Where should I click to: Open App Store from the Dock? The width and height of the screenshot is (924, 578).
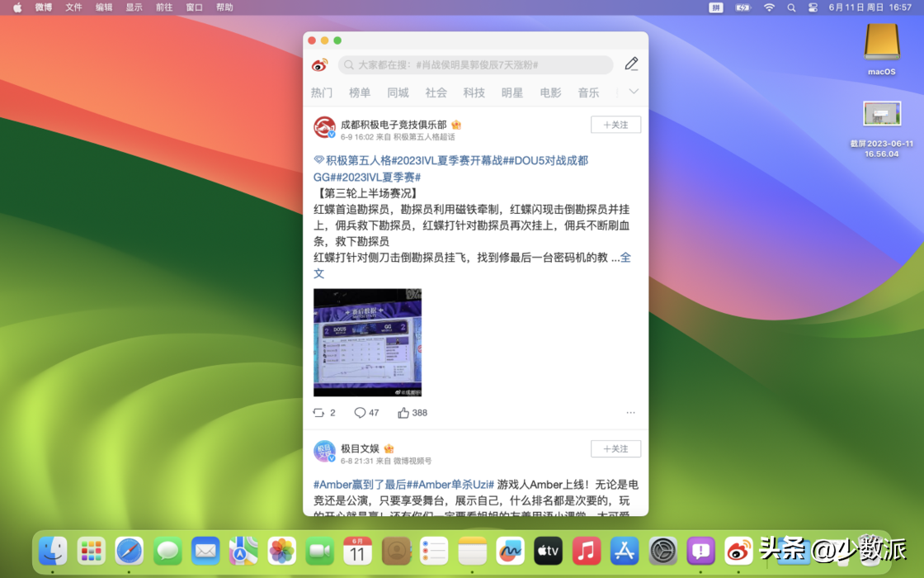click(625, 551)
